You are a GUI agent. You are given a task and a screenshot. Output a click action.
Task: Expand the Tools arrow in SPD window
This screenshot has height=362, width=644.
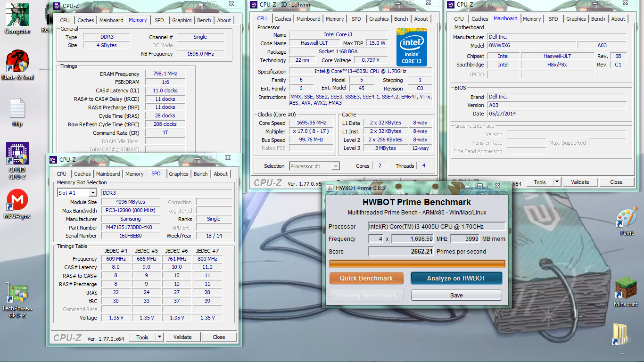click(159, 337)
